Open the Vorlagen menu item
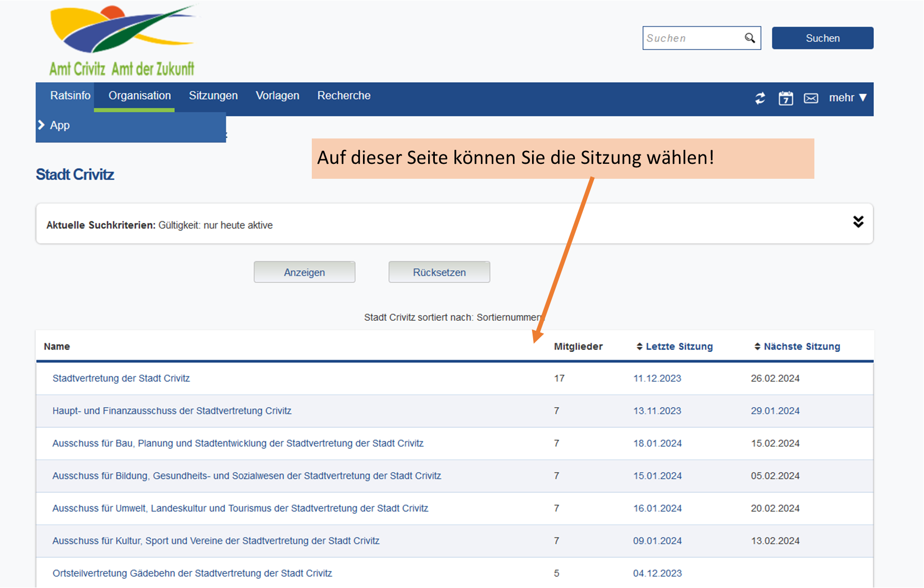 277,96
